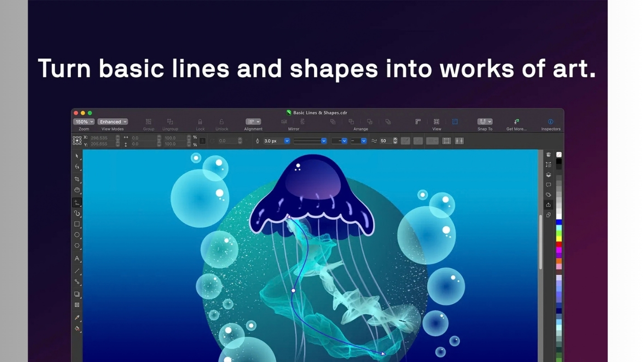Viewport: 644px width, 362px height.
Task: Select the Transparency checkerboard tool
Action: click(77, 305)
